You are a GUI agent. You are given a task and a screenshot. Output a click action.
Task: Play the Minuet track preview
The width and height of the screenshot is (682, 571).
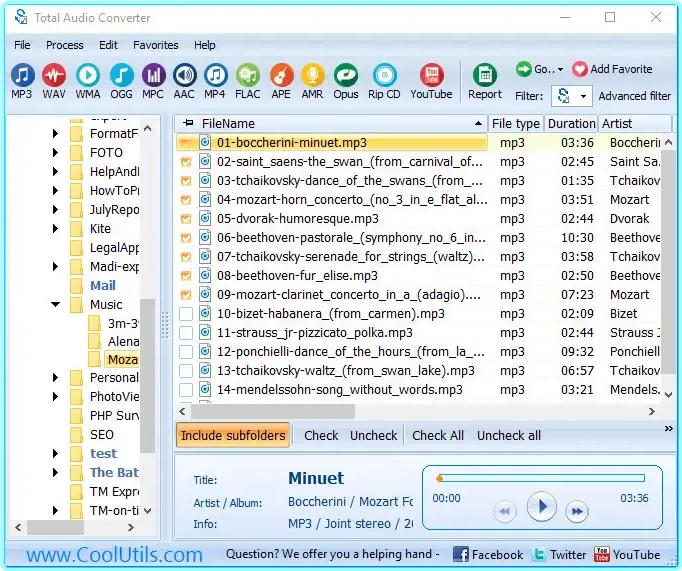click(x=542, y=507)
